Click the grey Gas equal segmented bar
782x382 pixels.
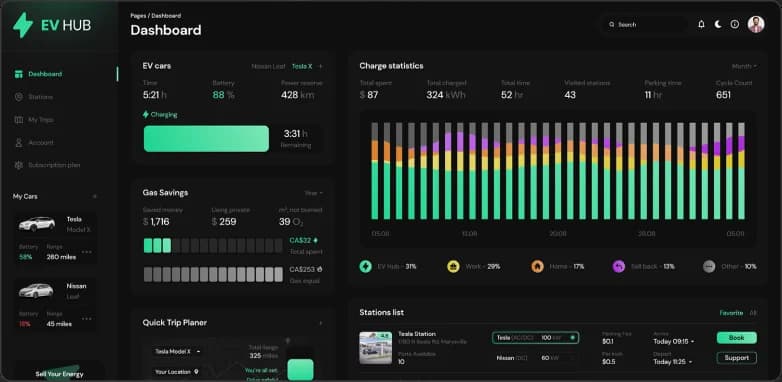213,274
